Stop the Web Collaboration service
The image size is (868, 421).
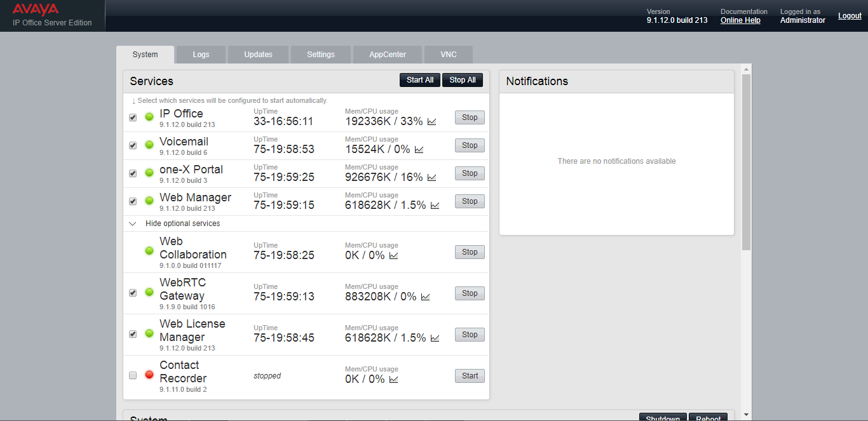point(470,252)
